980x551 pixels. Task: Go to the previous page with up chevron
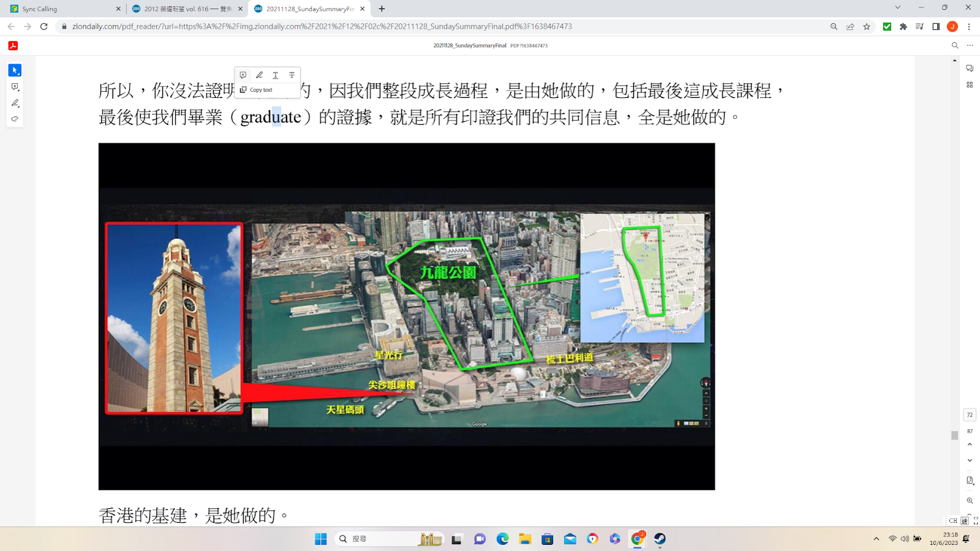tap(970, 444)
